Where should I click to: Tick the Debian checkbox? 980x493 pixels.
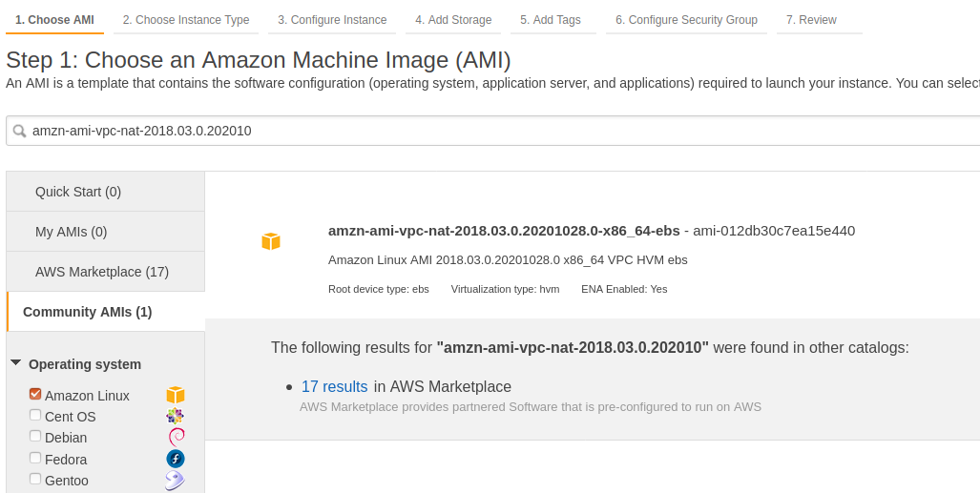(35, 436)
